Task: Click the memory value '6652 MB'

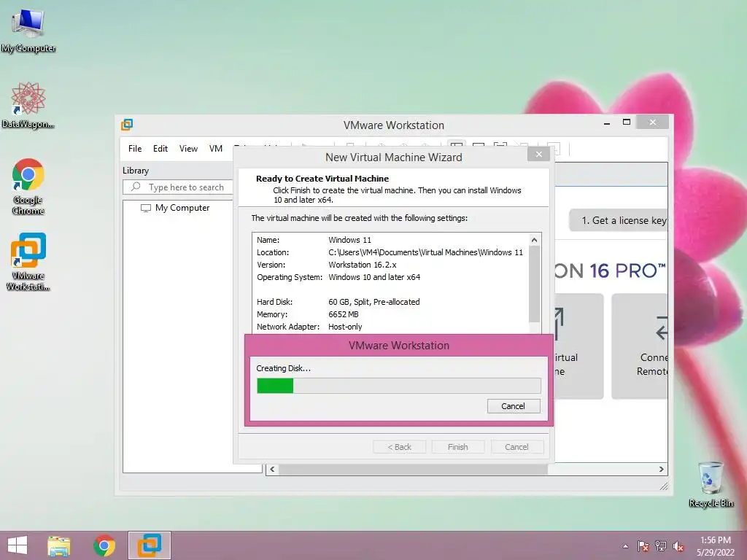Action: [x=344, y=314]
